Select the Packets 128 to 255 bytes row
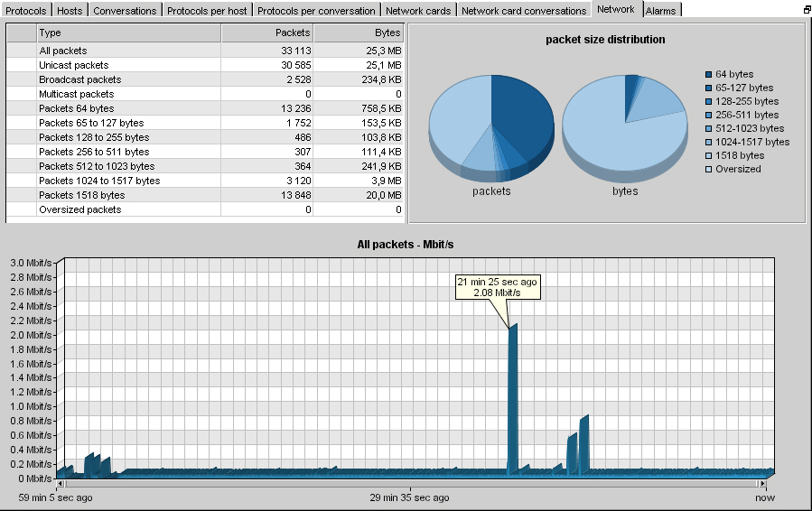812x511 pixels. point(205,138)
